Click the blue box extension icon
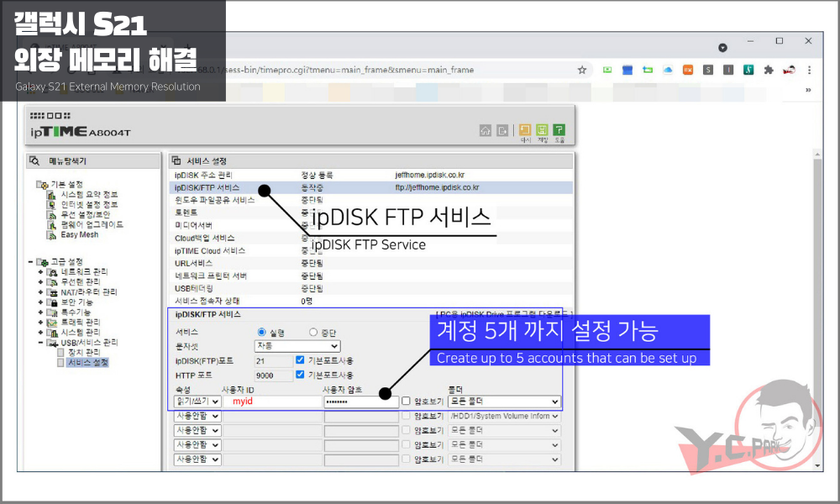Screen dimensions: 840x504 coord(627,70)
